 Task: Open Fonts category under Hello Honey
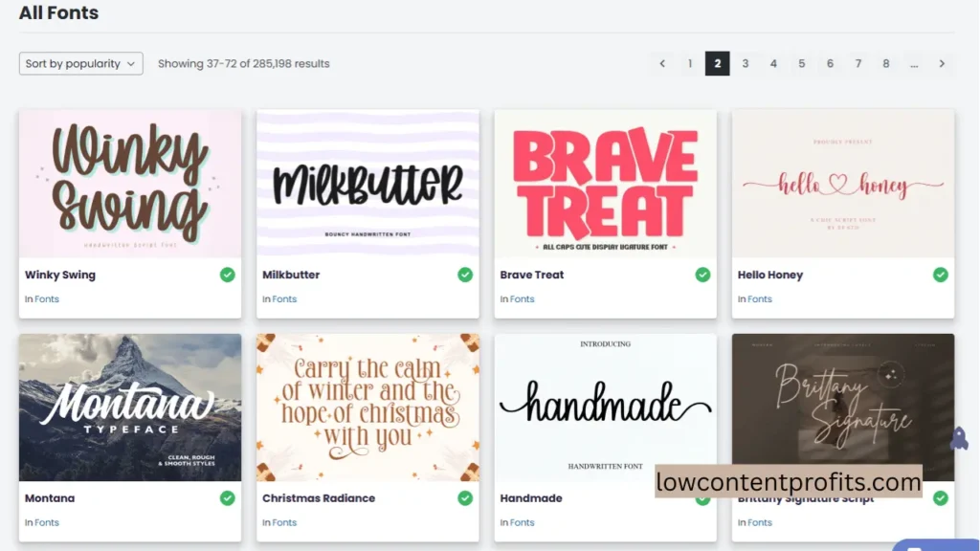[759, 299]
